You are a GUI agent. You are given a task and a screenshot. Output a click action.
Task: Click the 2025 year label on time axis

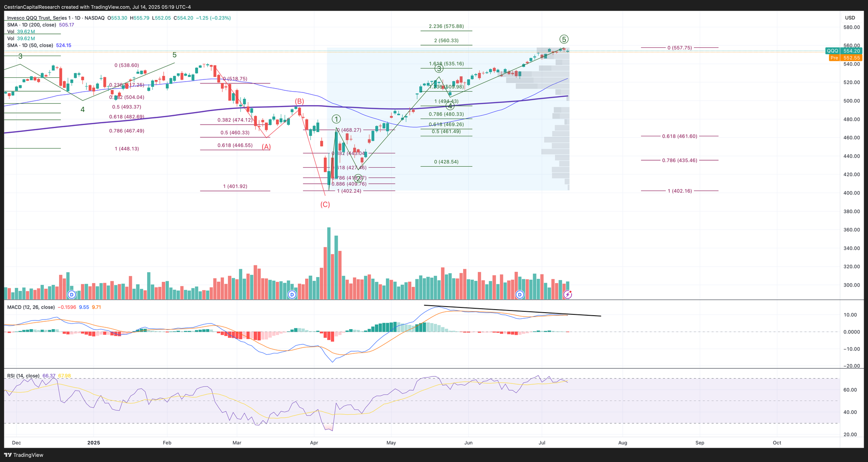(x=94, y=443)
